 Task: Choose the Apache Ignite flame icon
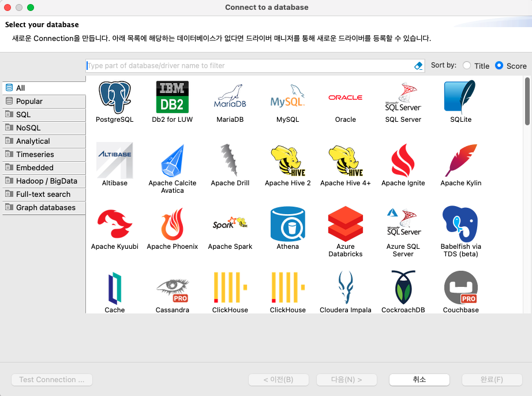tap(403, 160)
